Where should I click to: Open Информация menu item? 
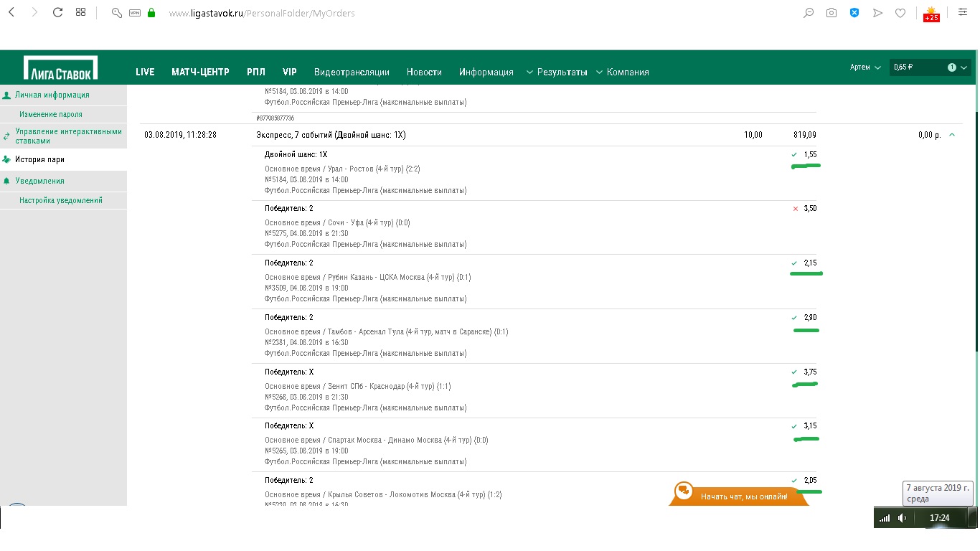[486, 72]
